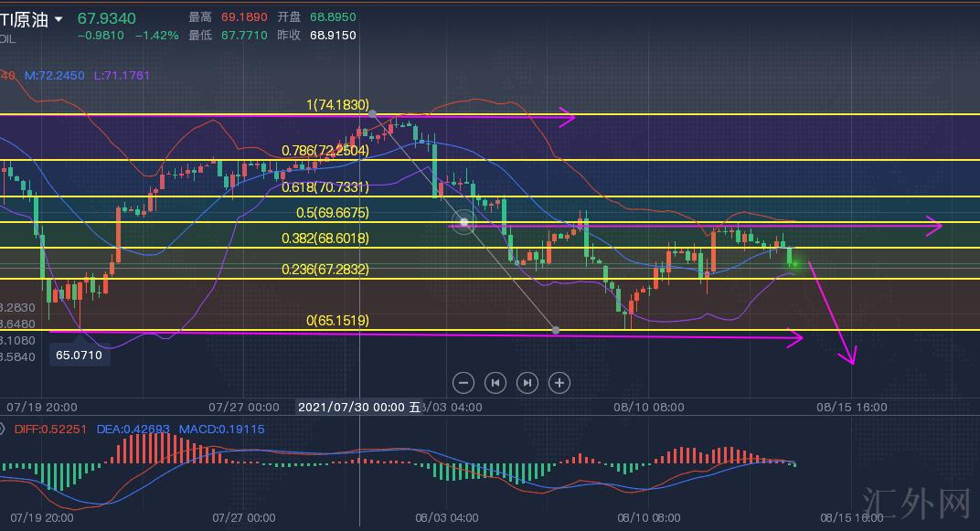The height and width of the screenshot is (531, 980).
Task: Select the Fibonacci top anchor at 1(74.1830)
Action: pos(373,113)
